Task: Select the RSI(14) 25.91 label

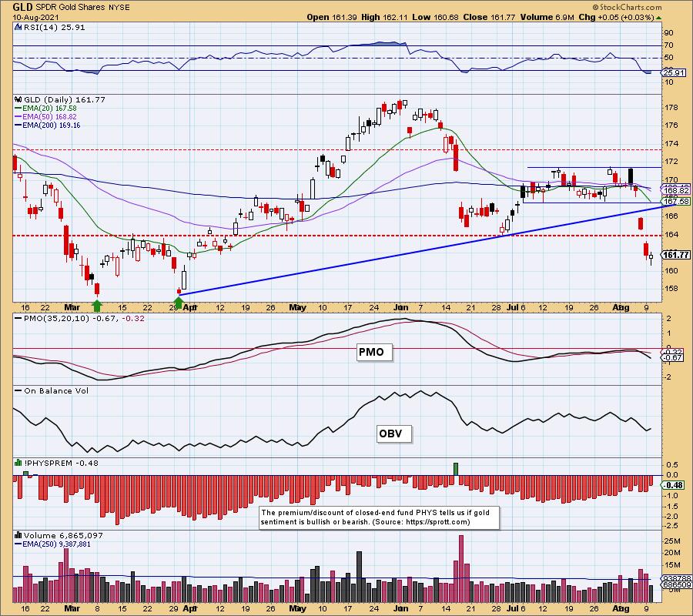Action: [x=54, y=28]
